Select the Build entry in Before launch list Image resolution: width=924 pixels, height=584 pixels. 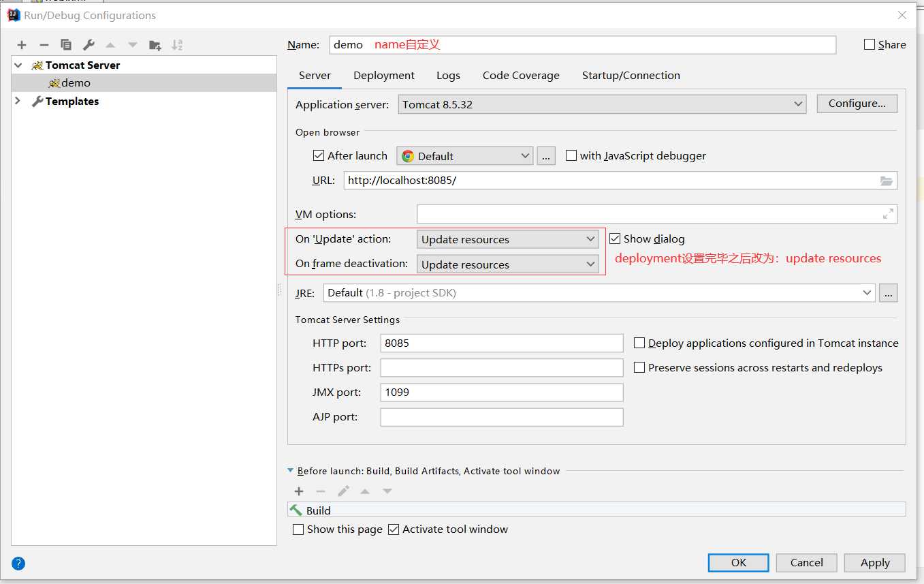(596, 510)
